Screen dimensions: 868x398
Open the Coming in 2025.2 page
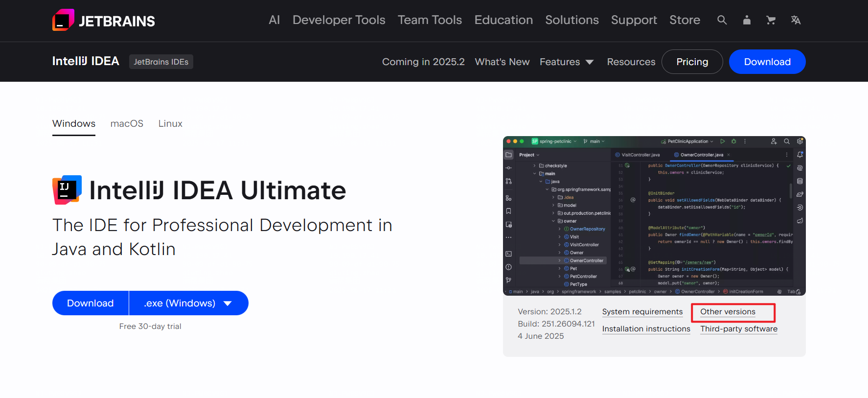pos(423,62)
